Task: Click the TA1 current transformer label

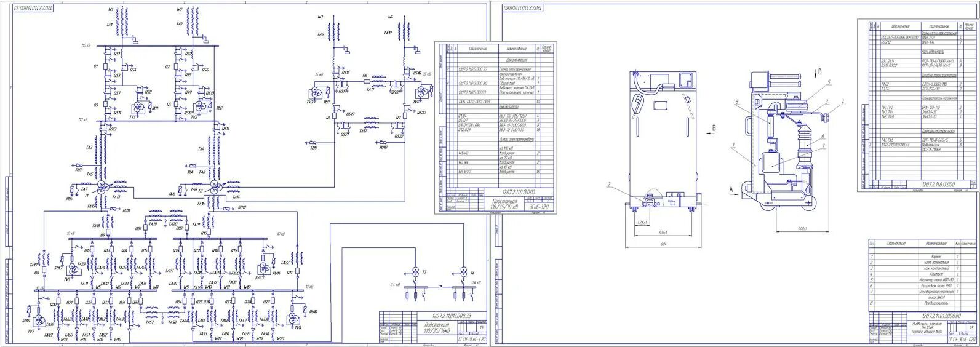Action: pyautogui.click(x=110, y=25)
